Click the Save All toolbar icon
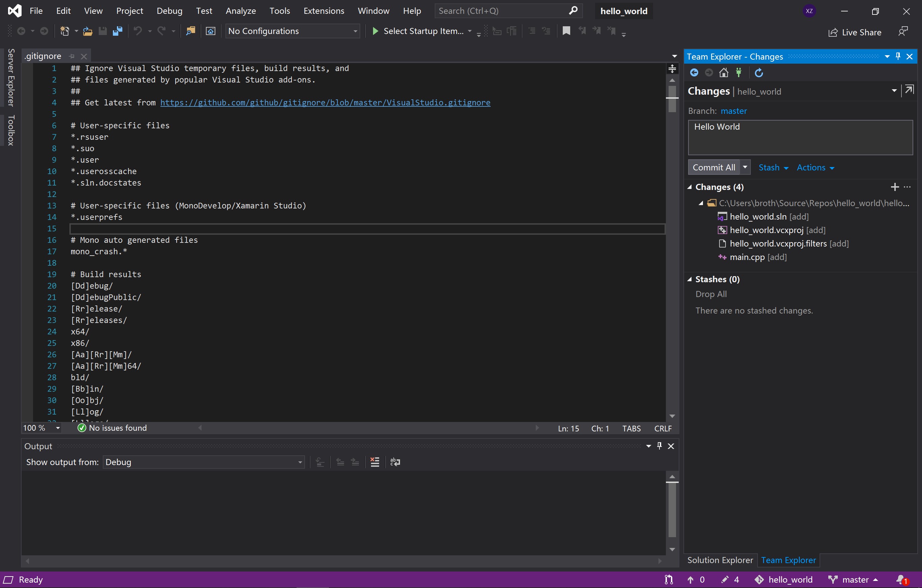 click(118, 31)
